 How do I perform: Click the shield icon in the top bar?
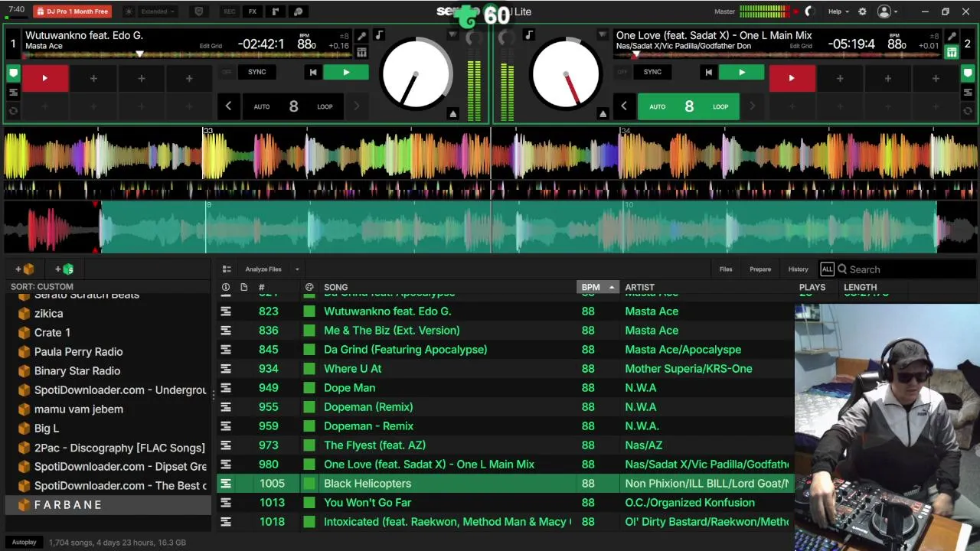click(199, 11)
